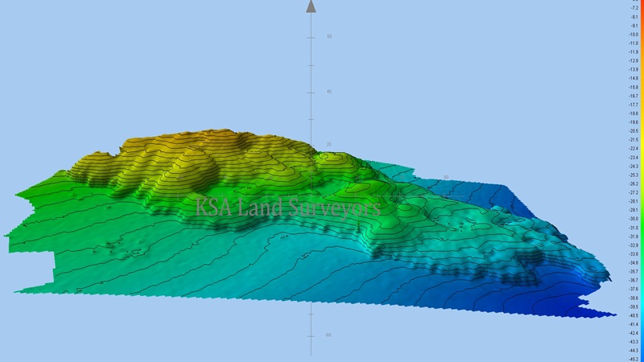Click the -16.7 legend value
The image size is (644, 362).
pos(634,96)
